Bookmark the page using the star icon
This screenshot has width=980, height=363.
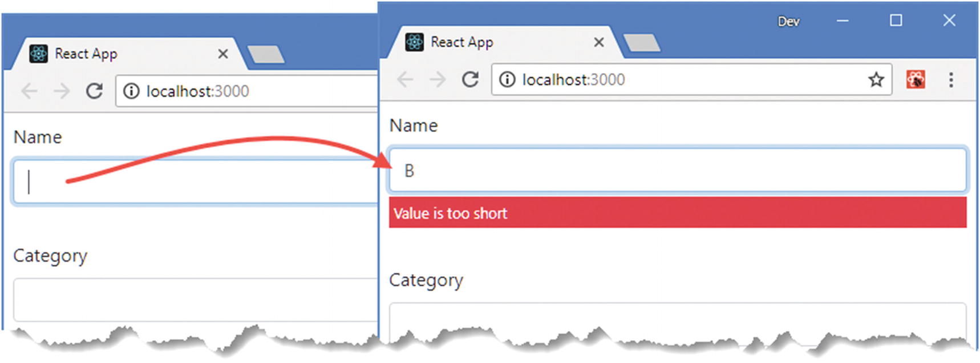coord(876,79)
